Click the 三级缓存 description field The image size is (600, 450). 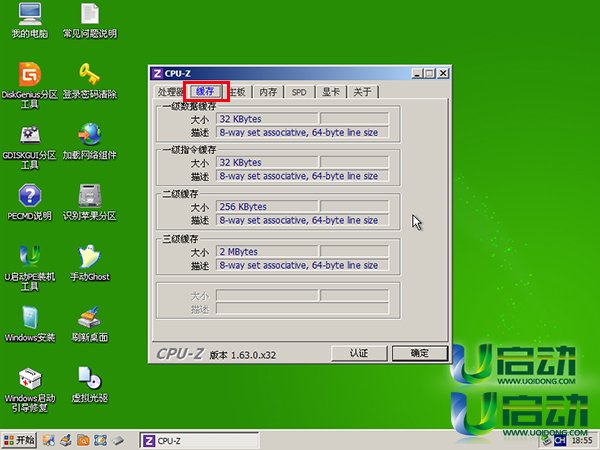click(x=302, y=266)
